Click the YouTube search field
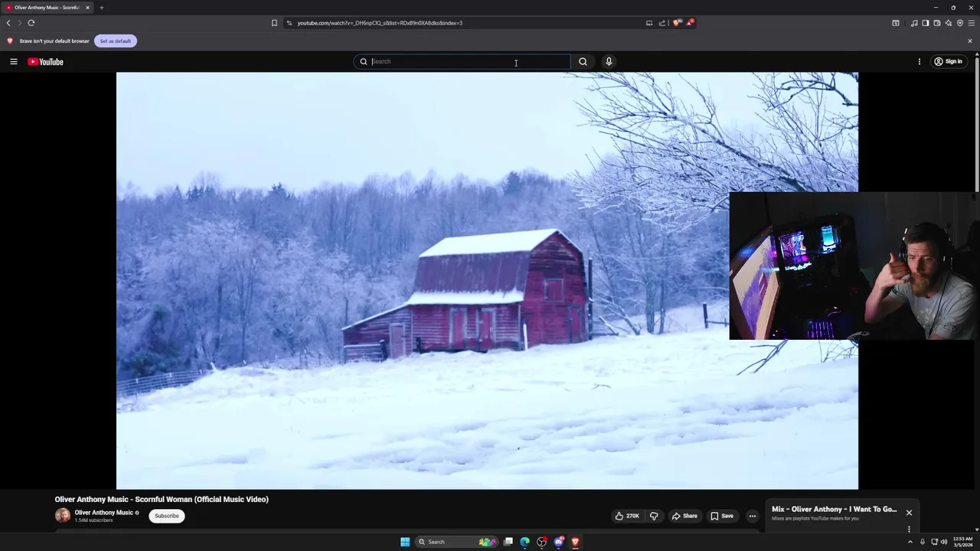This screenshot has height=551, width=980. 462,61
